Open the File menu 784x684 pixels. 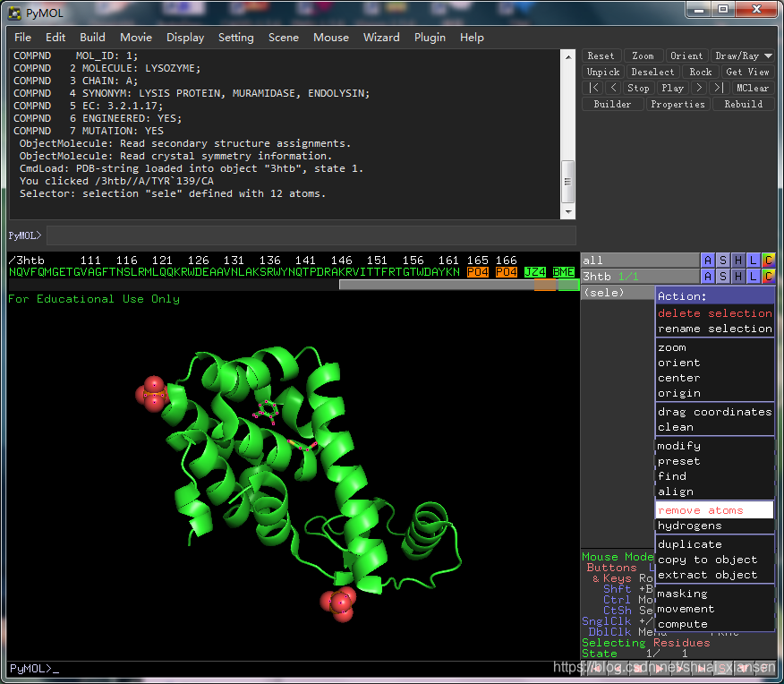23,38
